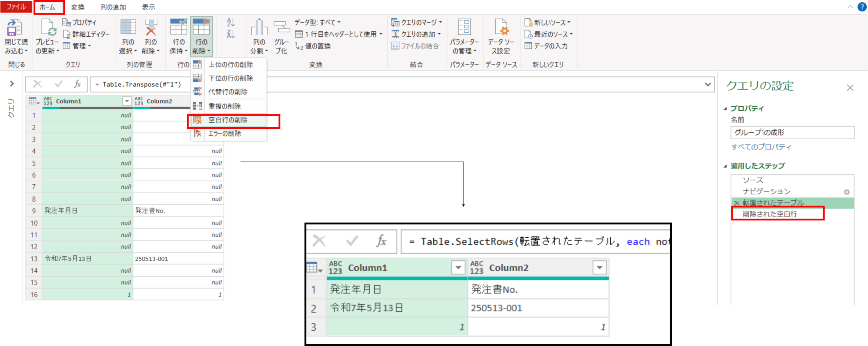This screenshot has height=346, width=868.
Task: Switch to the View (表示) tab
Action: pos(149,7)
